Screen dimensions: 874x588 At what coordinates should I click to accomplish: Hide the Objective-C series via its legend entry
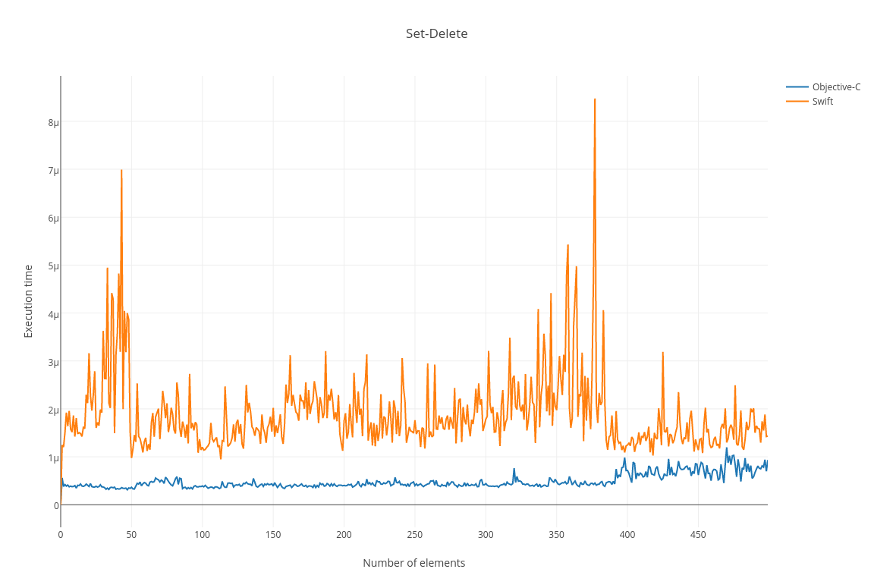[836, 86]
